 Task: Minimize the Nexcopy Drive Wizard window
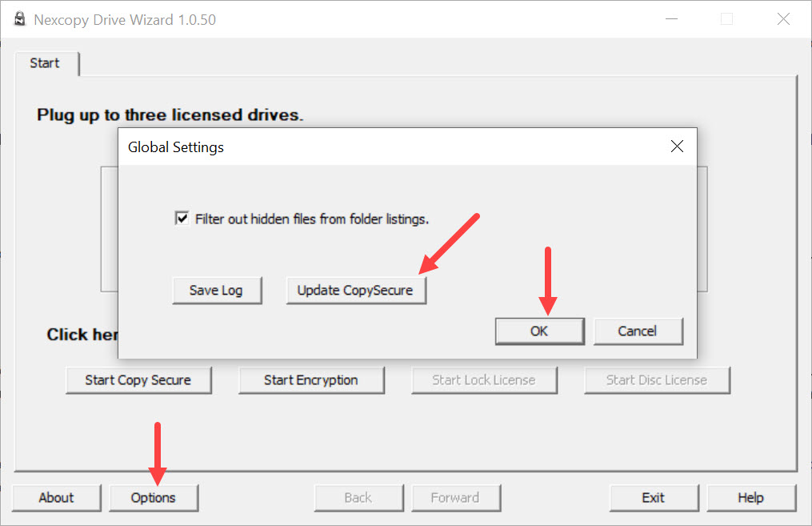click(x=670, y=19)
